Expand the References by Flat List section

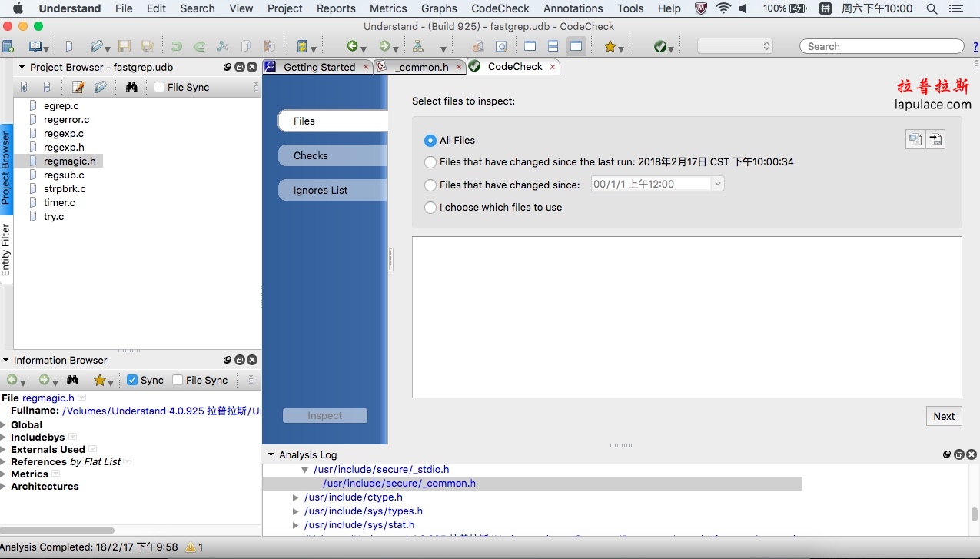(4, 461)
